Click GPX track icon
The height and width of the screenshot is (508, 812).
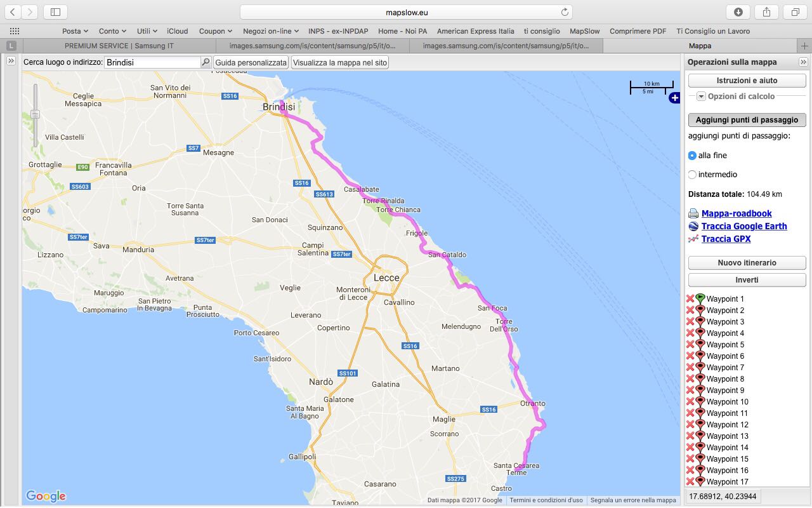(693, 239)
